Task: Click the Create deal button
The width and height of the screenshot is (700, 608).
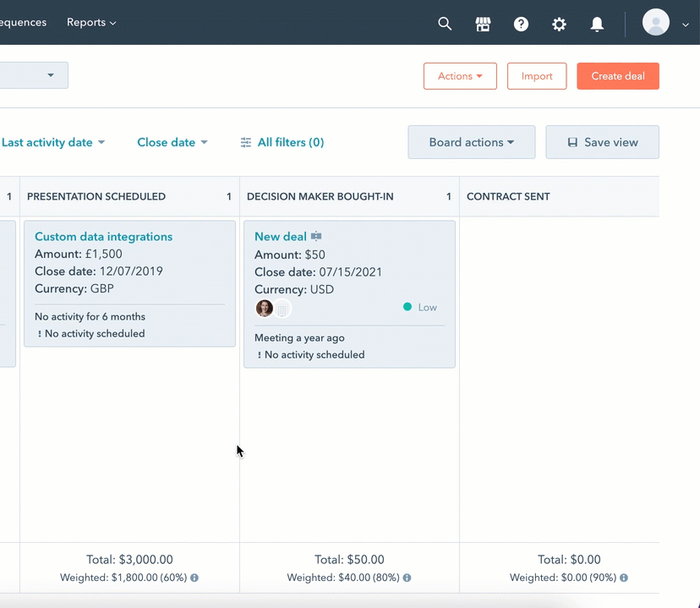Action: pos(617,76)
